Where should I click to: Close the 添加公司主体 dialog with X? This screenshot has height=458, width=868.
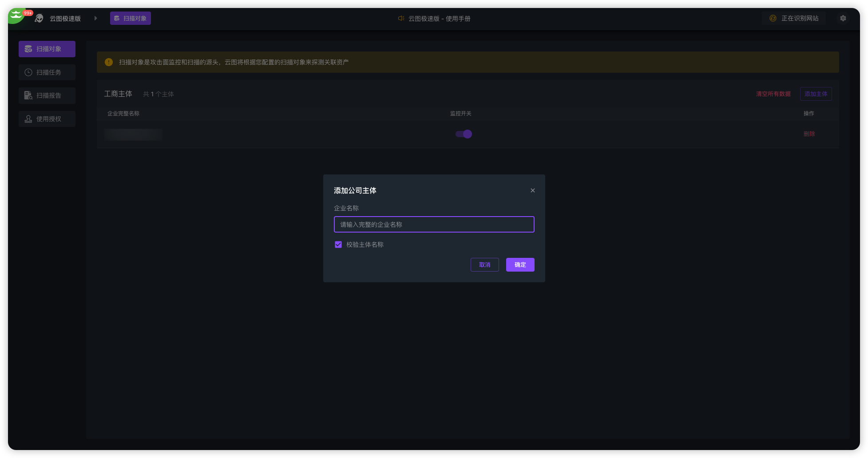[532, 190]
